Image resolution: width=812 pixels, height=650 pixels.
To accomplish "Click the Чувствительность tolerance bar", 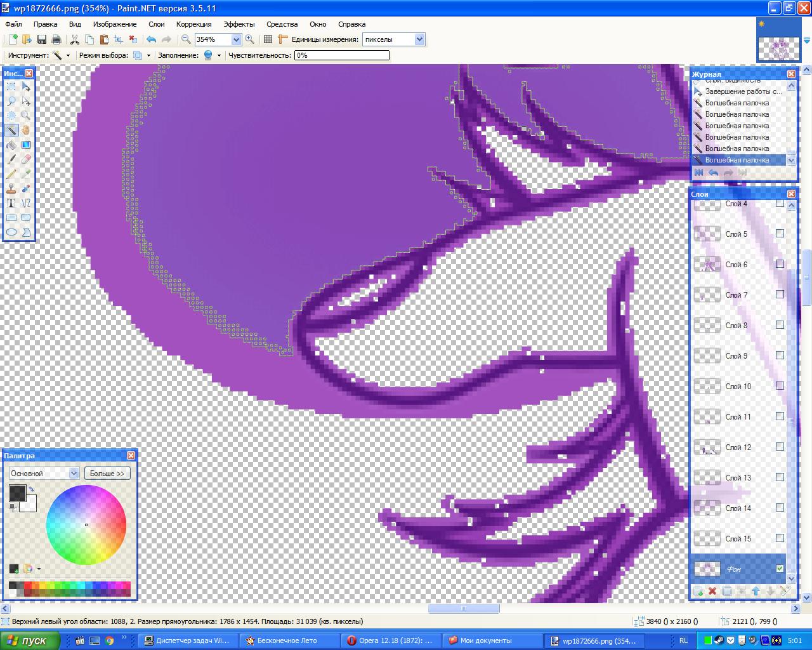I will (x=342, y=55).
